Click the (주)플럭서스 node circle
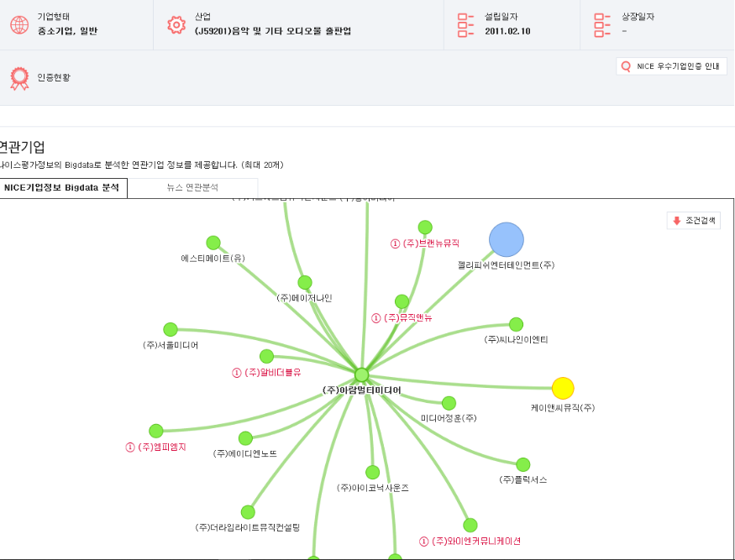This screenshot has height=560, width=735. coord(523,465)
